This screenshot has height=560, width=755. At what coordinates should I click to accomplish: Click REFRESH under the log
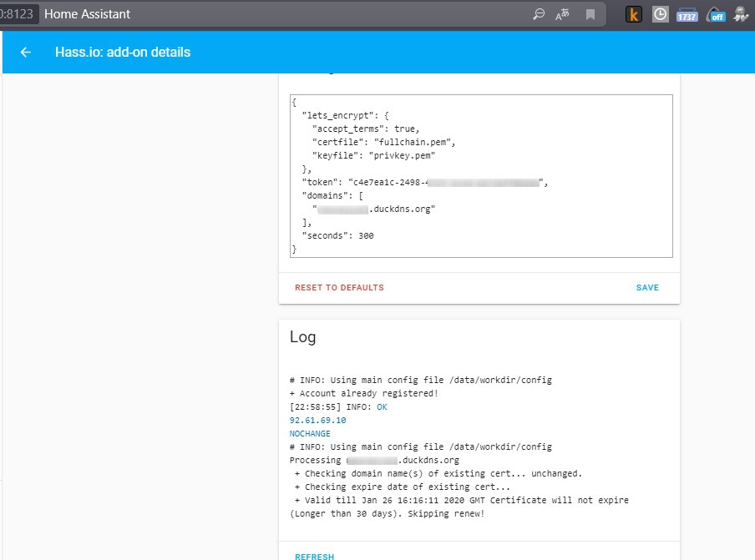[x=314, y=556]
